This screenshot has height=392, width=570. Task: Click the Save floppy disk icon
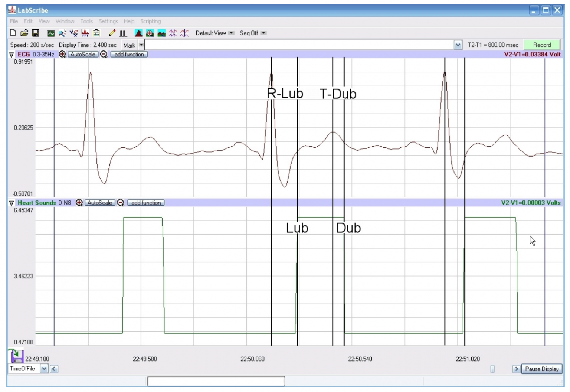click(x=36, y=33)
